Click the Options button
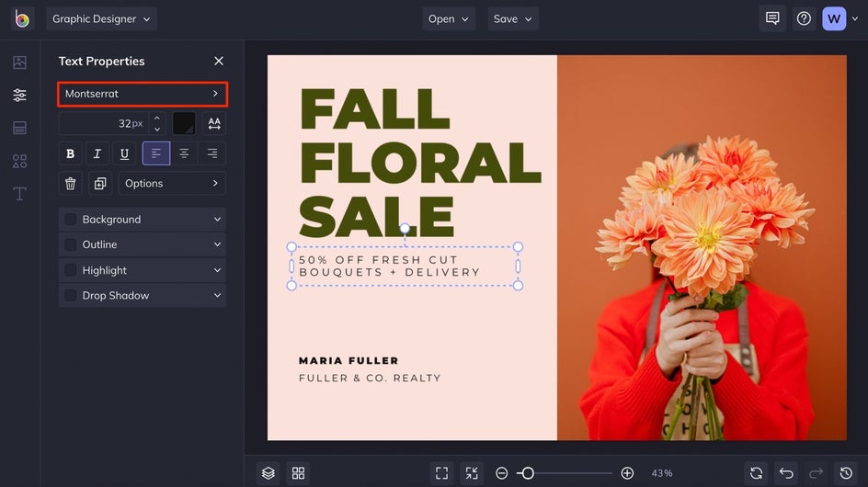Image resolution: width=868 pixels, height=487 pixels. tap(172, 184)
